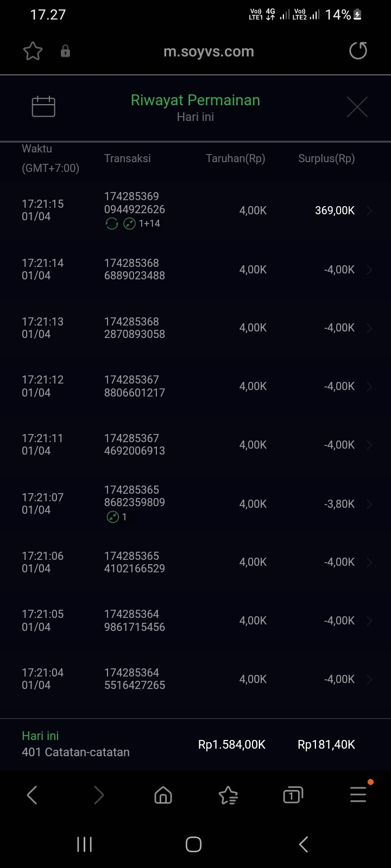The height and width of the screenshot is (868, 391).
Task: Expand details of the 369,00K surplus row
Action: pyautogui.click(x=369, y=210)
